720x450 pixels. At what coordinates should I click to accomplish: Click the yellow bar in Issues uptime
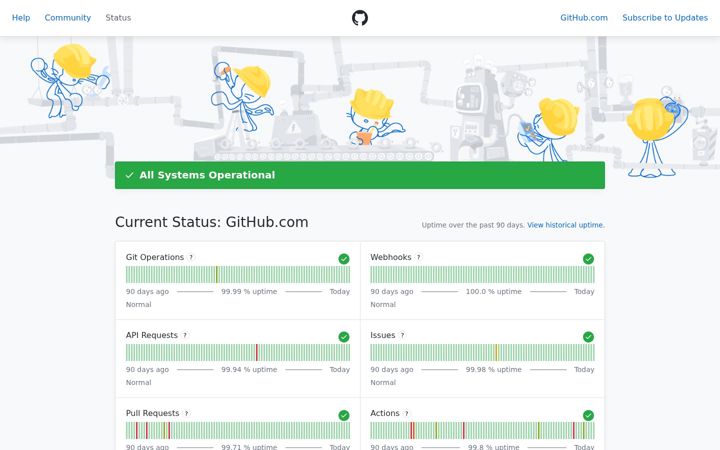coord(496,353)
